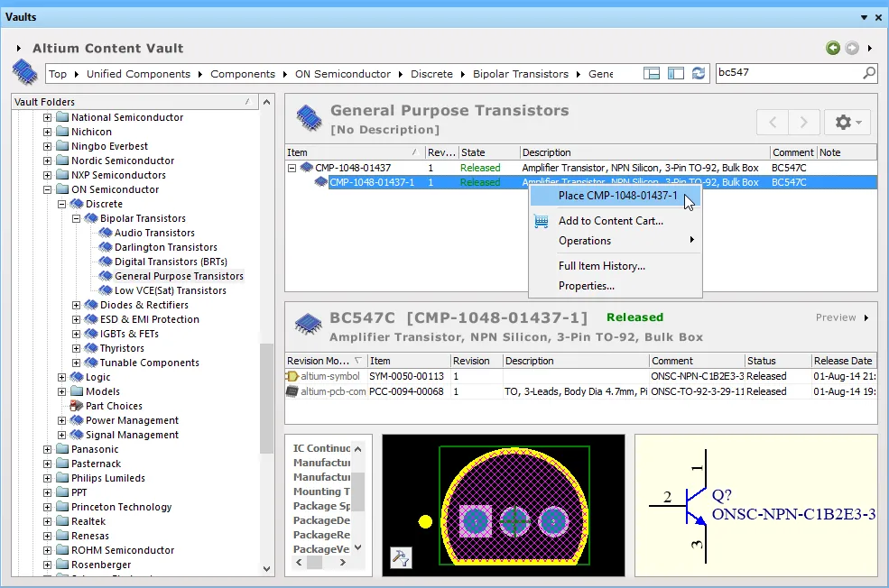The width and height of the screenshot is (889, 588).
Task: Expand the NXP Semiconductors folder
Action: click(48, 175)
